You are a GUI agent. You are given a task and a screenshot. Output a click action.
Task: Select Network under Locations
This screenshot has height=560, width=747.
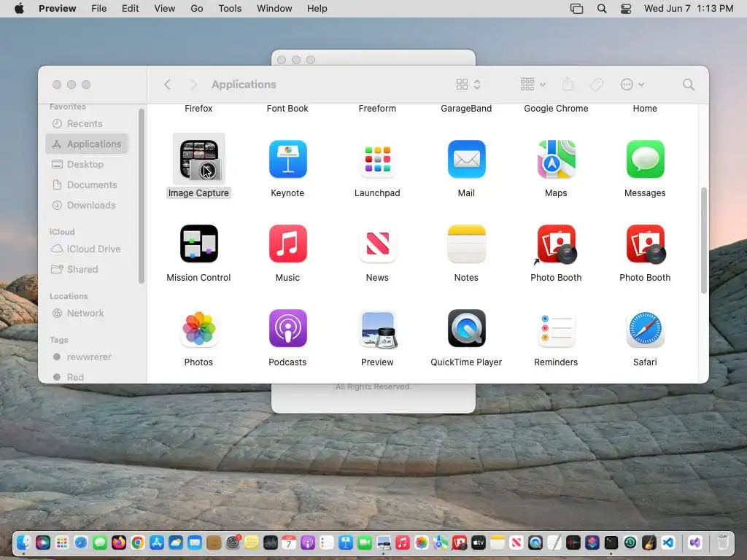tap(88, 313)
